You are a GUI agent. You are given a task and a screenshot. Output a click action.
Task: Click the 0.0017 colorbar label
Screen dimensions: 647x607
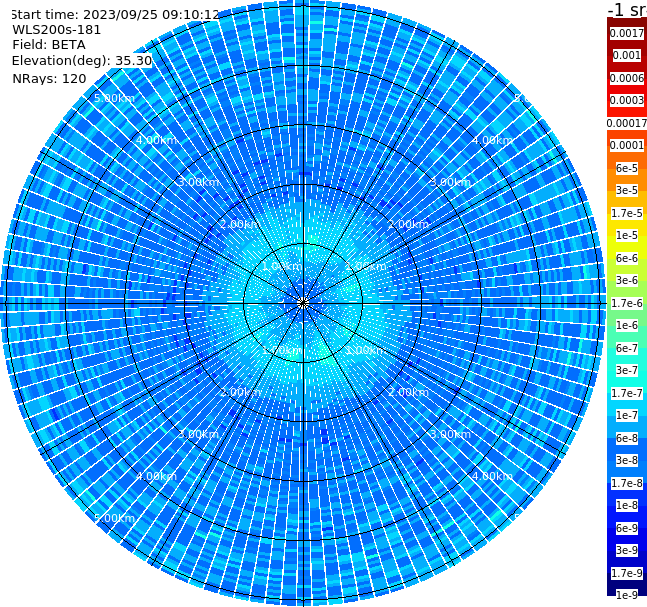click(x=627, y=33)
